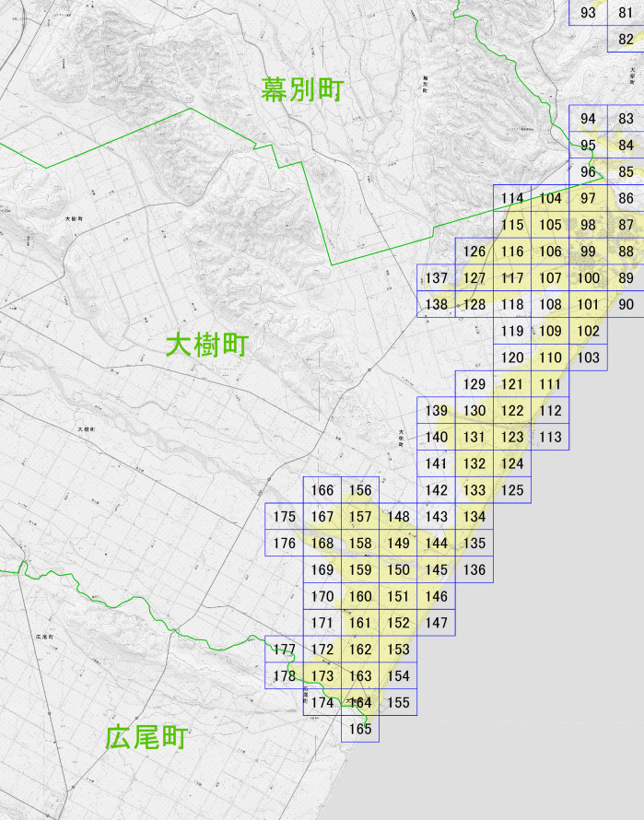
Task: Select map grid cell 137
Action: click(x=437, y=277)
